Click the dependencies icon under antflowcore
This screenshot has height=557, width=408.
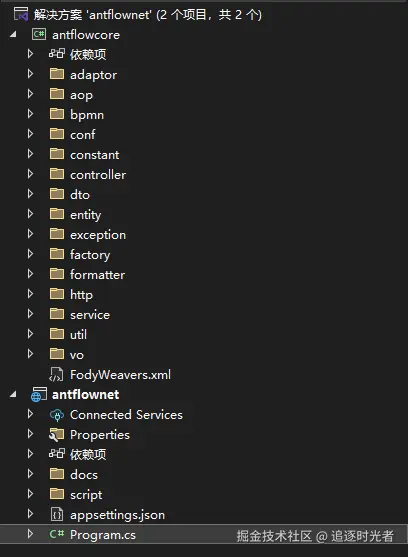point(57,54)
